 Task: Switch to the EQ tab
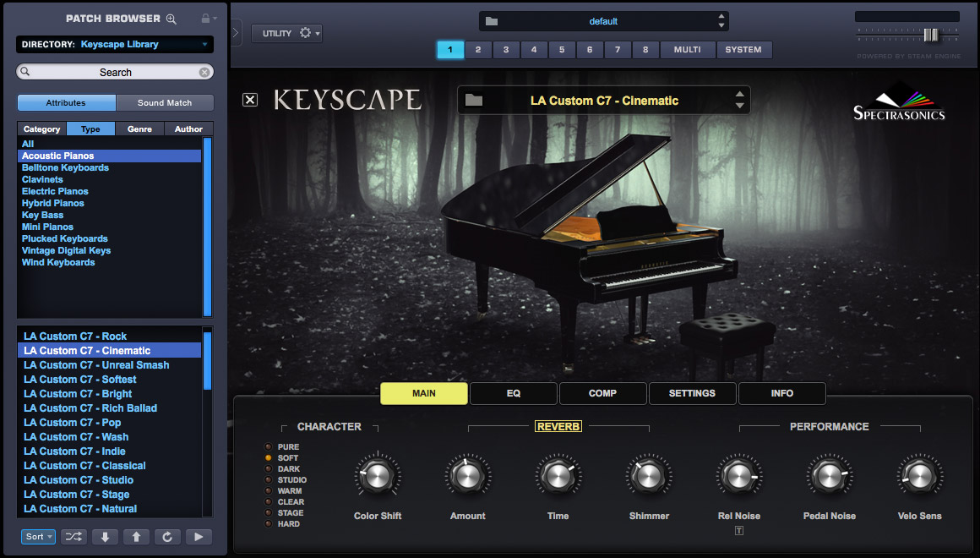coord(513,393)
